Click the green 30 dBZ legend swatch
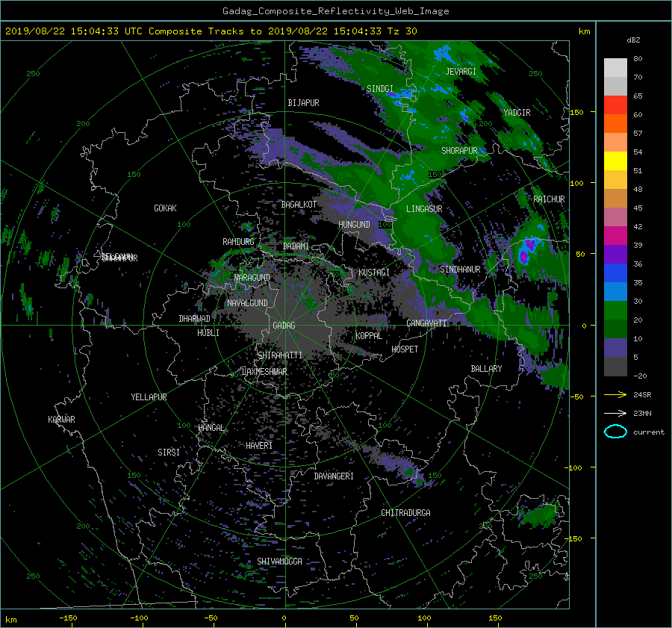672x628 pixels. point(615,311)
